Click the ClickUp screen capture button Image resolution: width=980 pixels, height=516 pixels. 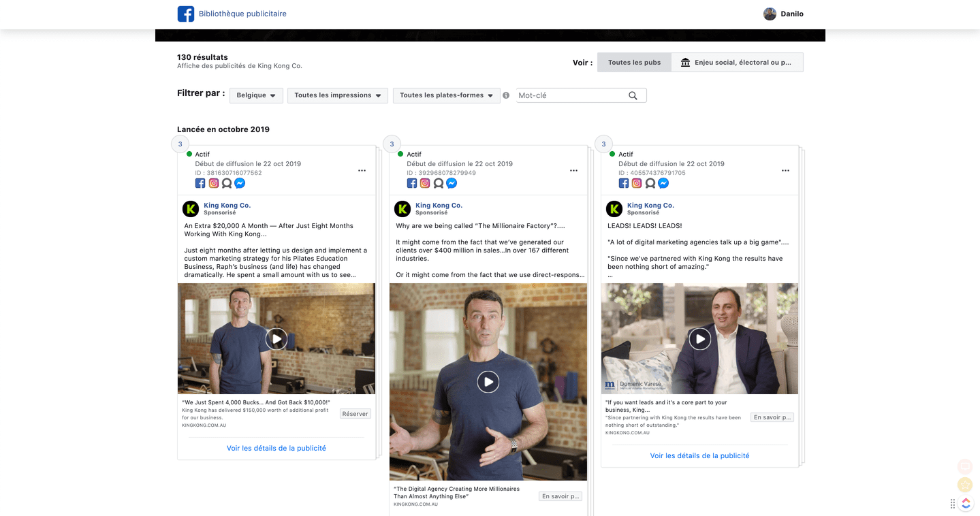click(965, 466)
